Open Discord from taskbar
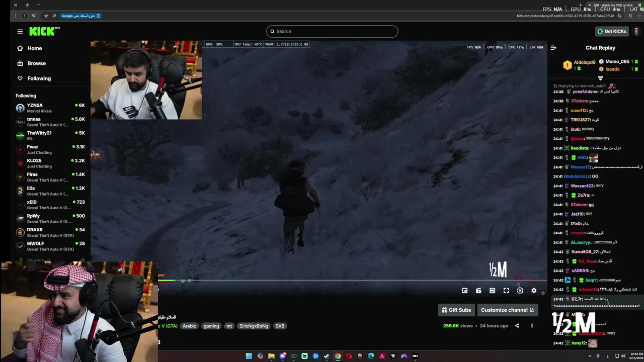The width and height of the screenshot is (644, 362). [282, 356]
